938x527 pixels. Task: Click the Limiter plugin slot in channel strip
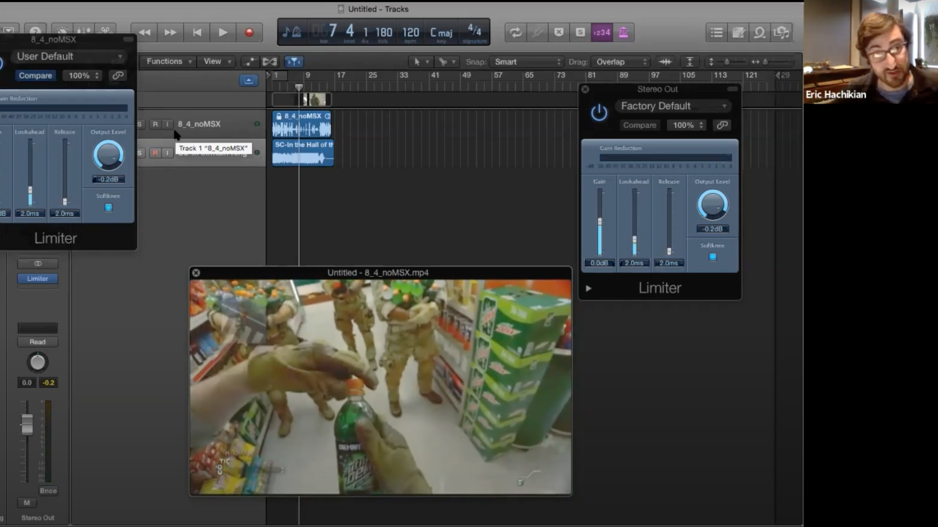pyautogui.click(x=37, y=279)
